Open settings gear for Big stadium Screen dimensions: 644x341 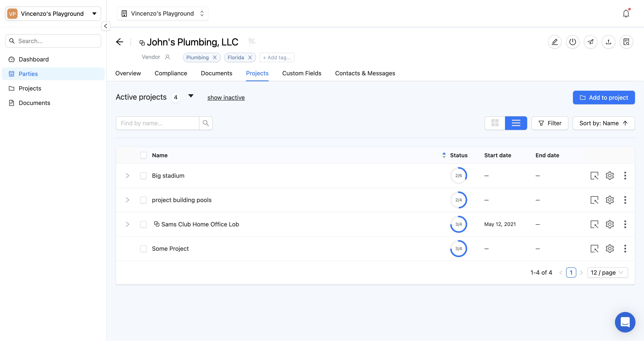tap(609, 176)
